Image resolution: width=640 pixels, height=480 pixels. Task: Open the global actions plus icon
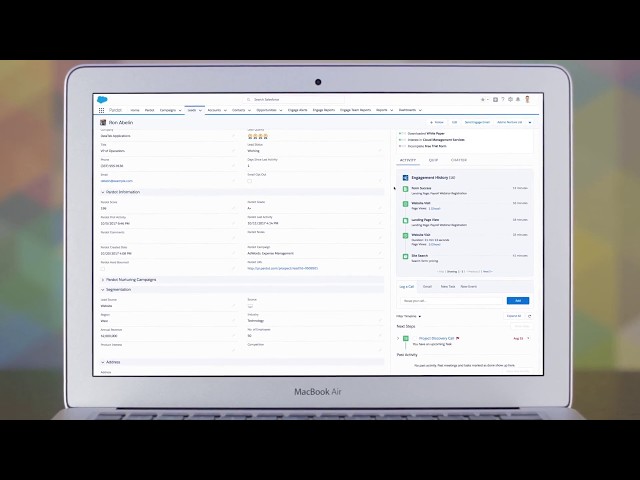tap(495, 100)
